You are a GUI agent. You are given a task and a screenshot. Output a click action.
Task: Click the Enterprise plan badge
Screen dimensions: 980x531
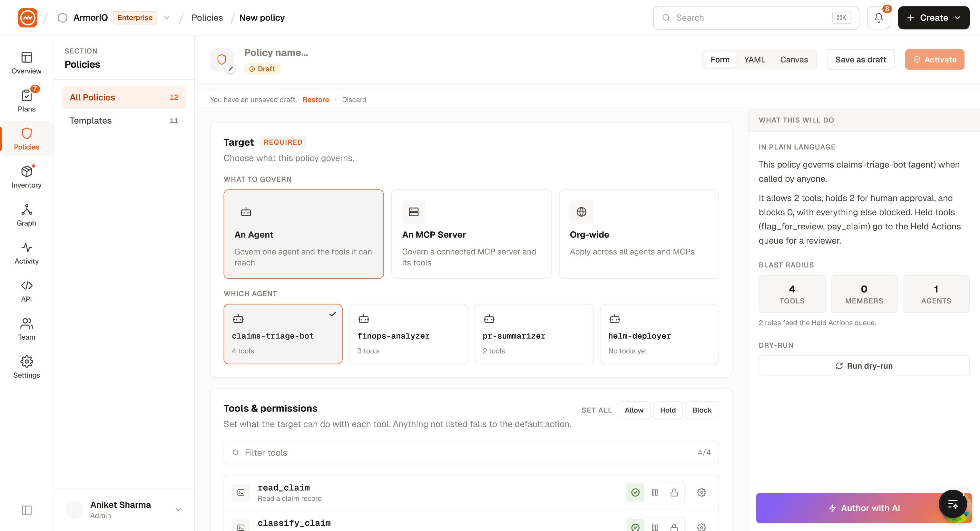135,17
